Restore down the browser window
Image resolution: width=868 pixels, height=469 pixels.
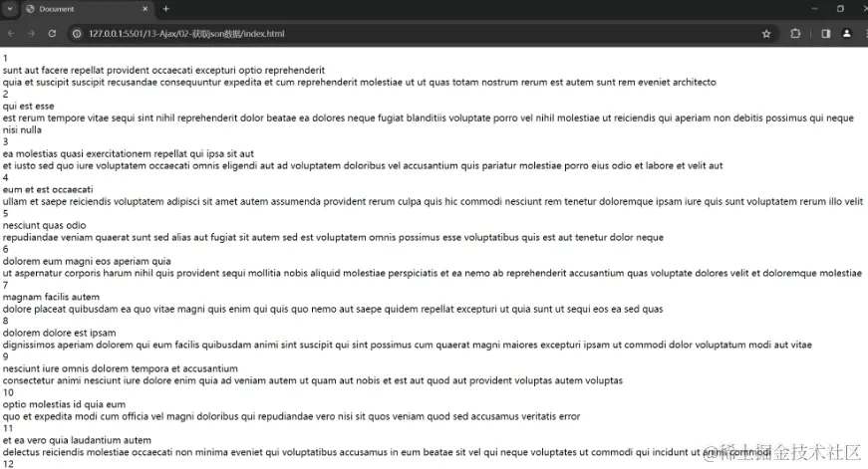click(x=840, y=9)
